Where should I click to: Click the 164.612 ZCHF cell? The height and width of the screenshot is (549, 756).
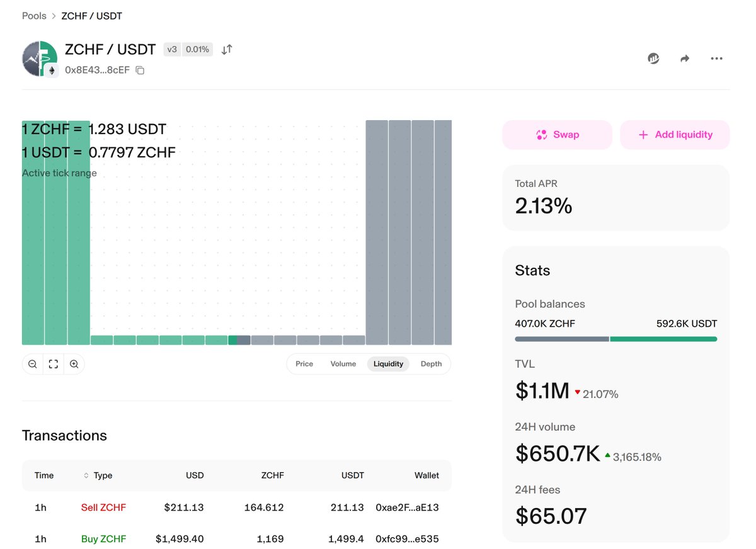264,507
